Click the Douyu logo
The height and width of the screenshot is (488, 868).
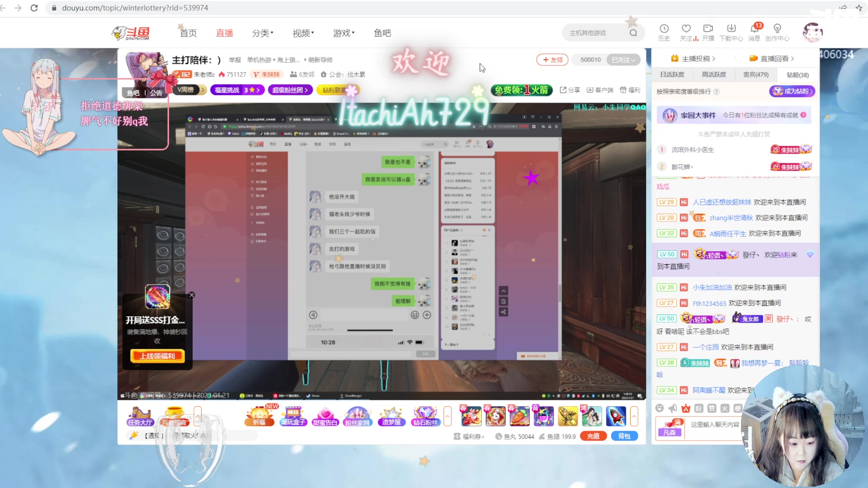coord(131,33)
